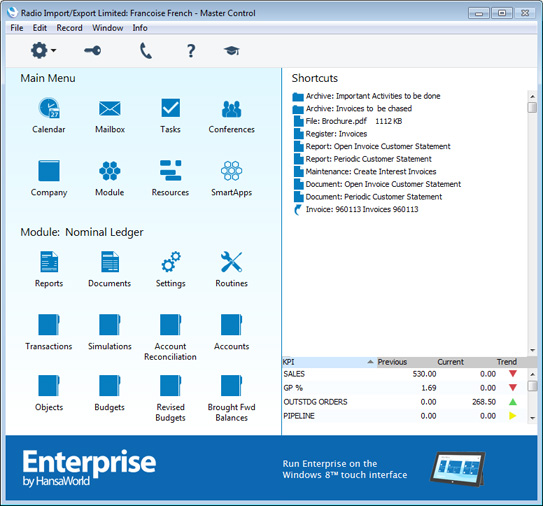
Task: Click Shortcuts list scroll-down arrow
Action: click(x=532, y=350)
